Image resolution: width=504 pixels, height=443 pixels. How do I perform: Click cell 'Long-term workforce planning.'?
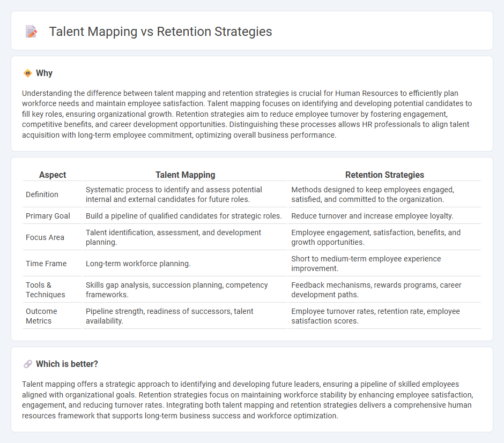click(185, 264)
